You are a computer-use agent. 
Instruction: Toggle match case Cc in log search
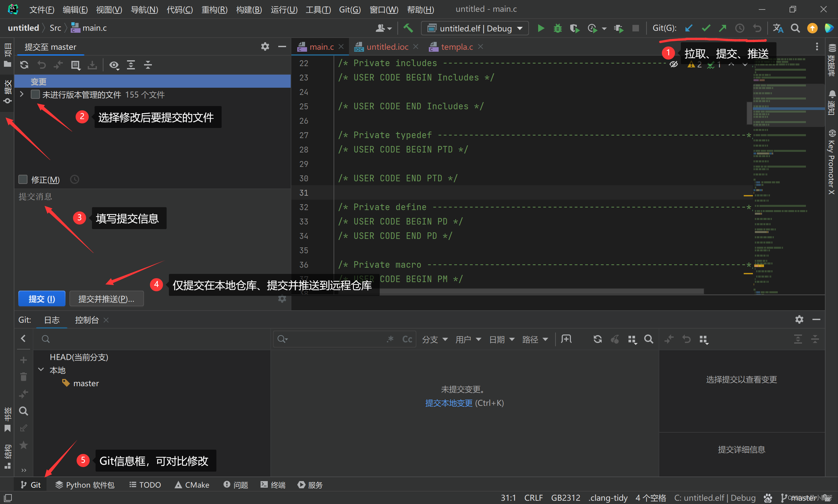pyautogui.click(x=407, y=339)
